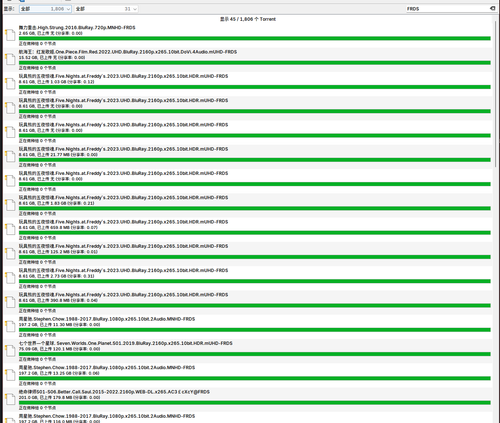500x423 pixels.
Task: Click the Better.Call.Saul green progress bar
Action: pos(255,403)
